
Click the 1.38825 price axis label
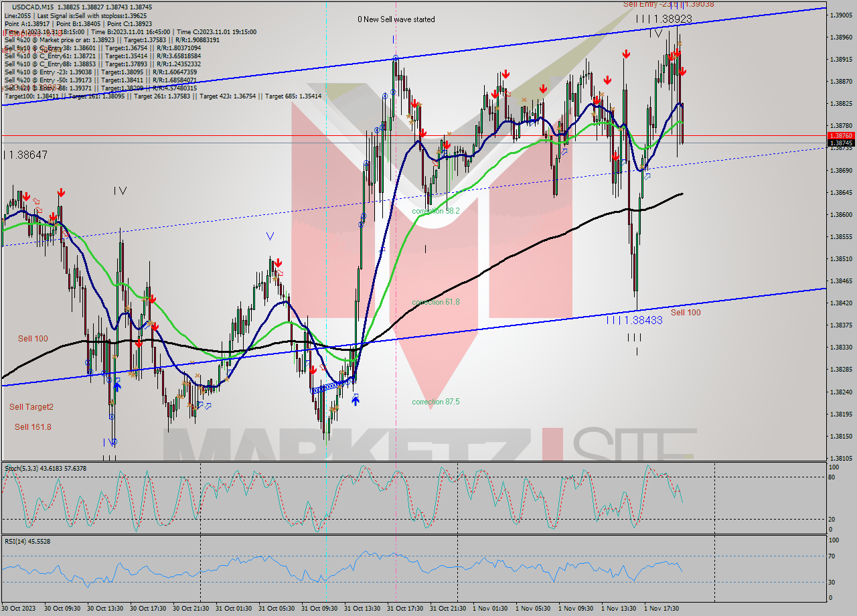tap(841, 104)
